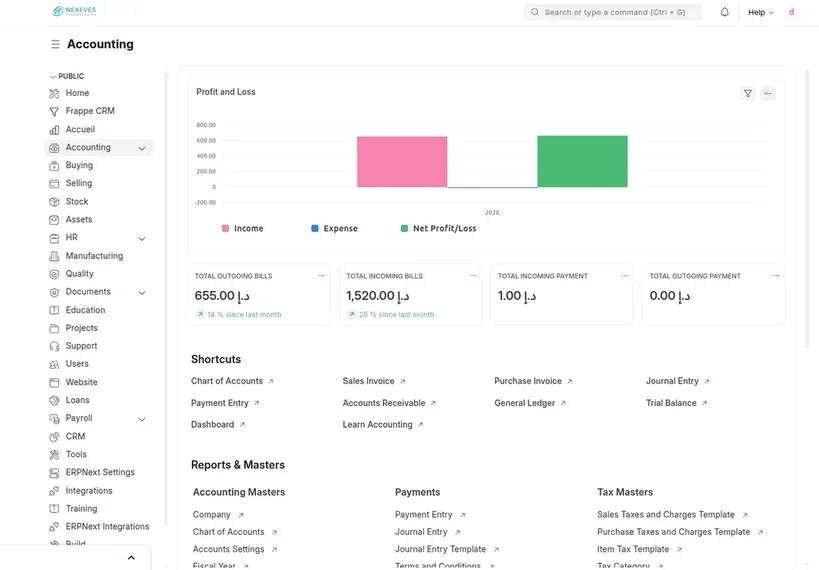Click the Users sidebar icon
This screenshot has width=819, height=570.
(x=54, y=364)
